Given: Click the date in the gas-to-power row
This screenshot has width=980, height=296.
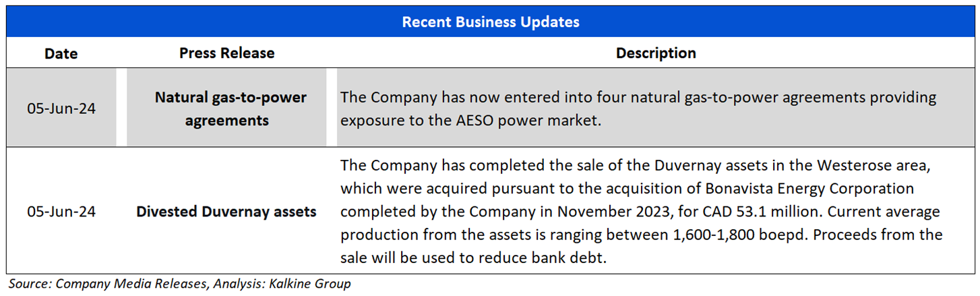Looking at the screenshot, I should coord(61,108).
